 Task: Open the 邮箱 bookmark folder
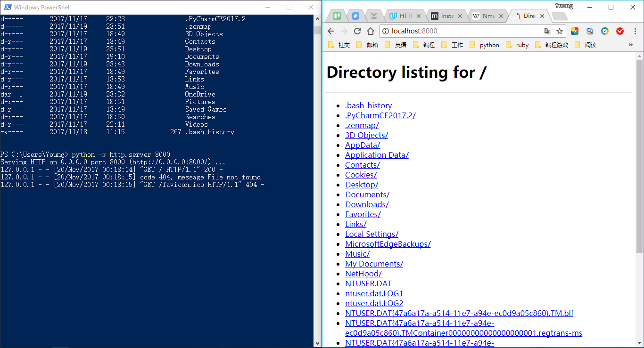(368, 45)
